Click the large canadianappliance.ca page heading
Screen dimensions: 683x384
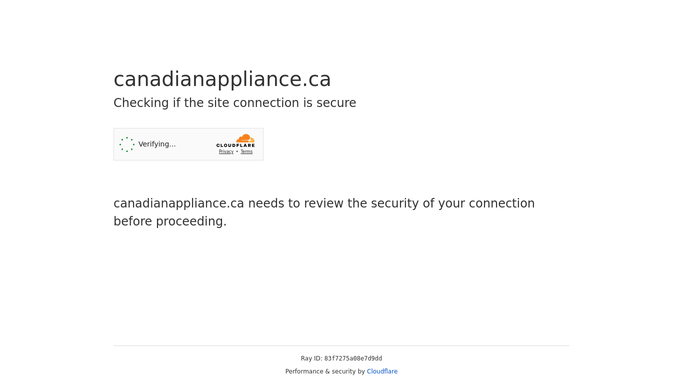(222, 79)
